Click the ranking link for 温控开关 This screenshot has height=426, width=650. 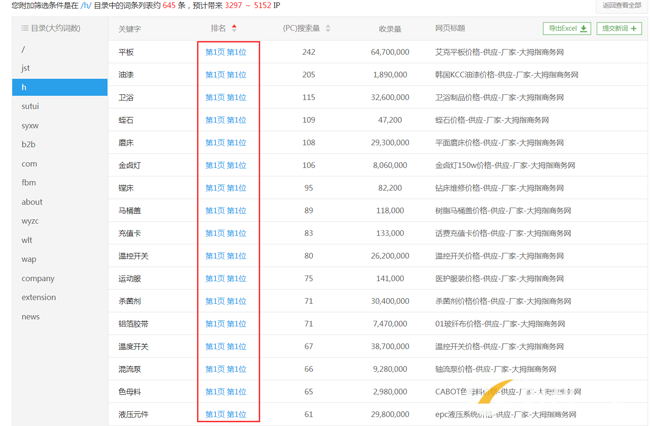pyautogui.click(x=226, y=256)
